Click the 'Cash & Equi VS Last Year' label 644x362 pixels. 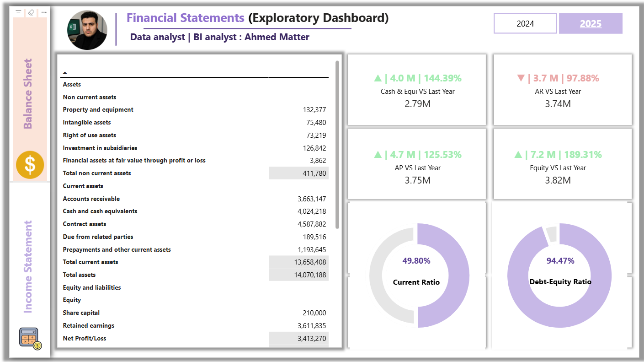[418, 92]
